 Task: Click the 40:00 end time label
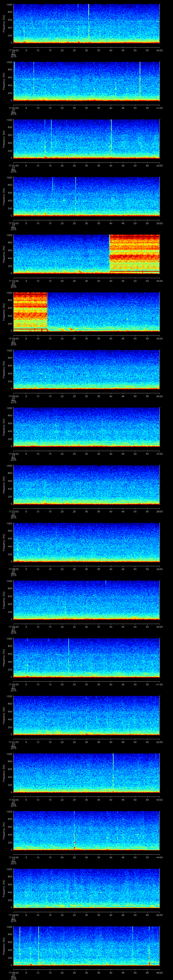pos(160,627)
